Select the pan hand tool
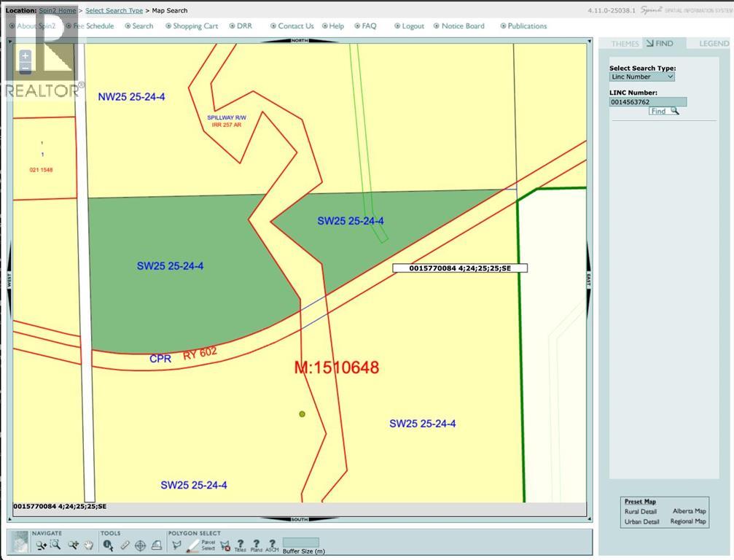Screen dimensions: 734x560 click(89, 545)
